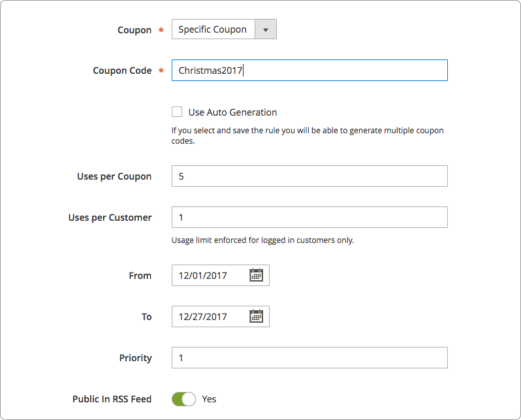Focus the Priority input field
Viewport: 521px width, 420px height.
(309, 358)
